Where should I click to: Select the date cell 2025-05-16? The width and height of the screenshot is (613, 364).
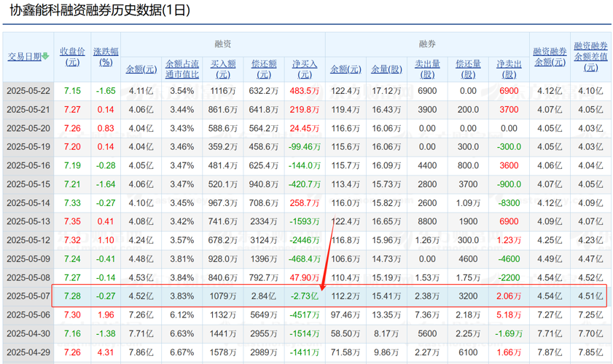[28, 165]
